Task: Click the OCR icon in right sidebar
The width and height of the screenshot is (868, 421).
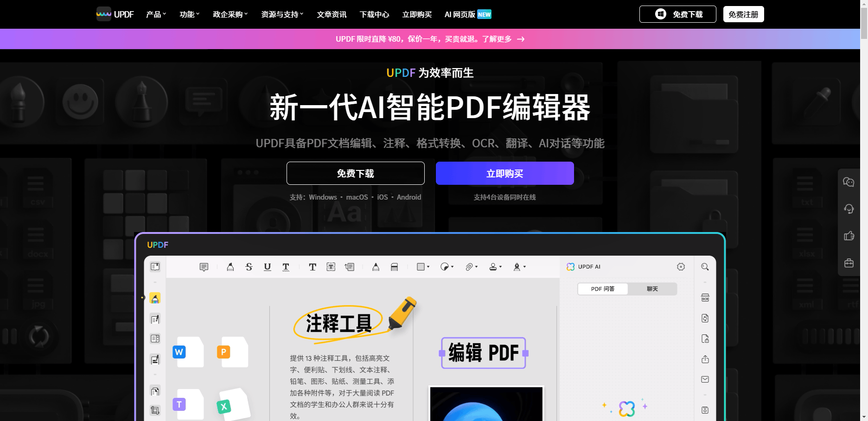Action: (705, 298)
